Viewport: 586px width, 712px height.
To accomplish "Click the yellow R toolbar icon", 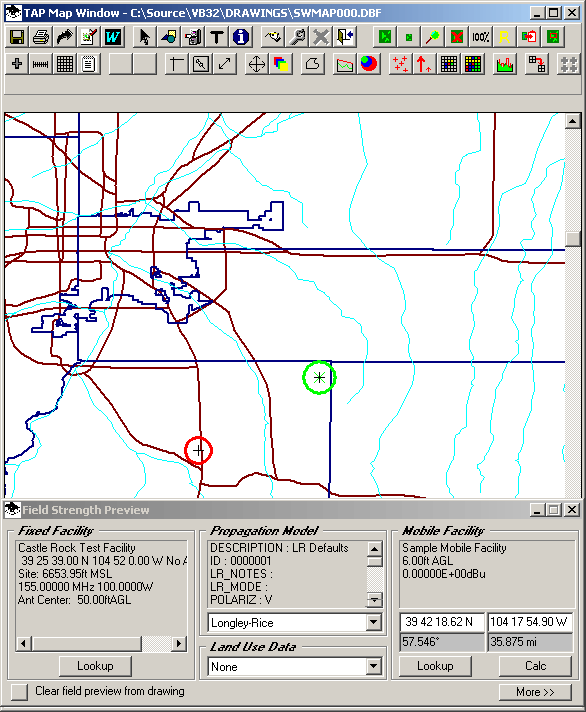I will point(504,37).
